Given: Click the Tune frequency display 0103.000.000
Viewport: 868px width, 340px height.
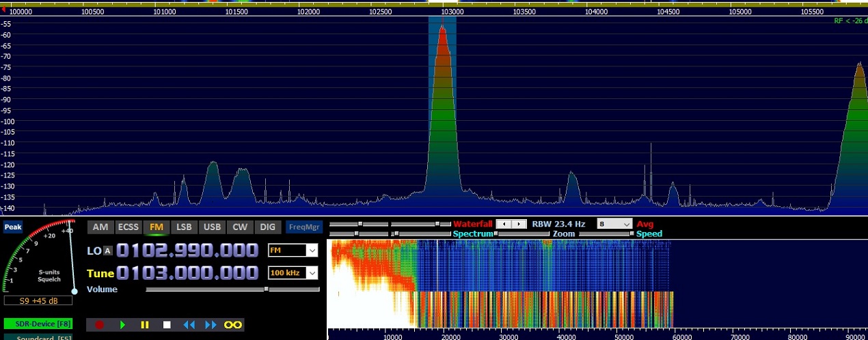Looking at the screenshot, I should (x=187, y=273).
